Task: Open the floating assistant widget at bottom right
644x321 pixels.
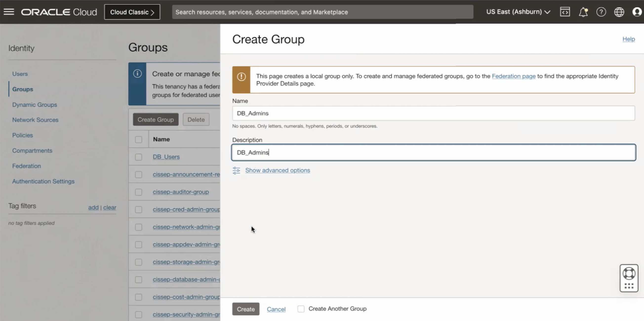Action: (629, 278)
